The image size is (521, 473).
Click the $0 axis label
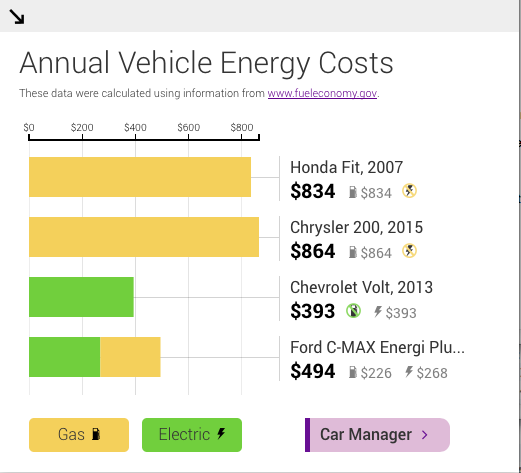coord(29,127)
